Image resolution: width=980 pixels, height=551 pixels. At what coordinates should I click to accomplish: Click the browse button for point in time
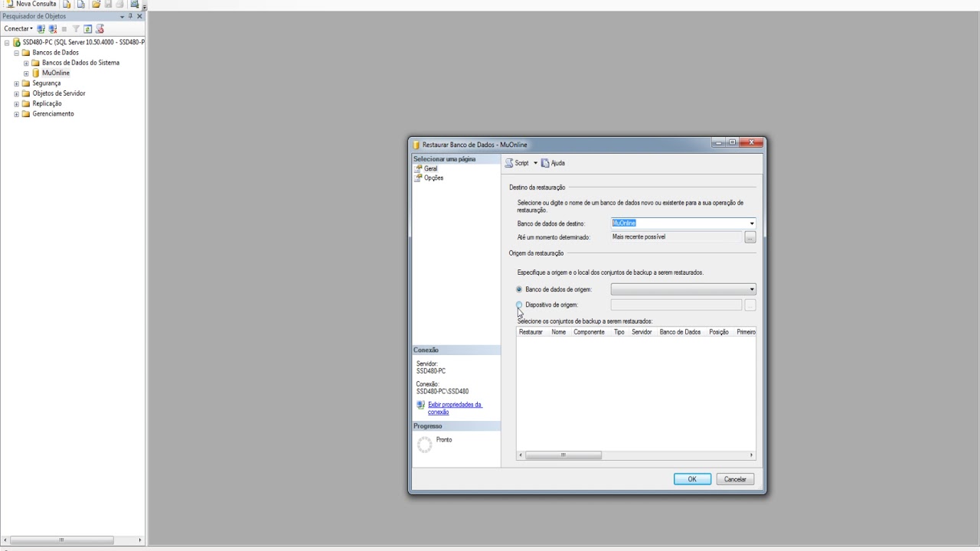click(750, 238)
